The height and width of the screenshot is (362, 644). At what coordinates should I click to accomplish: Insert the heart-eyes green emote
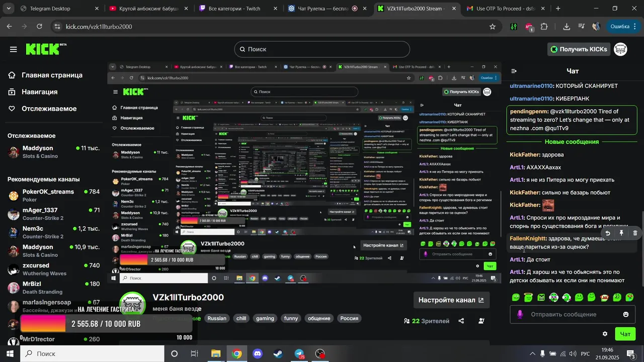tap(629, 298)
